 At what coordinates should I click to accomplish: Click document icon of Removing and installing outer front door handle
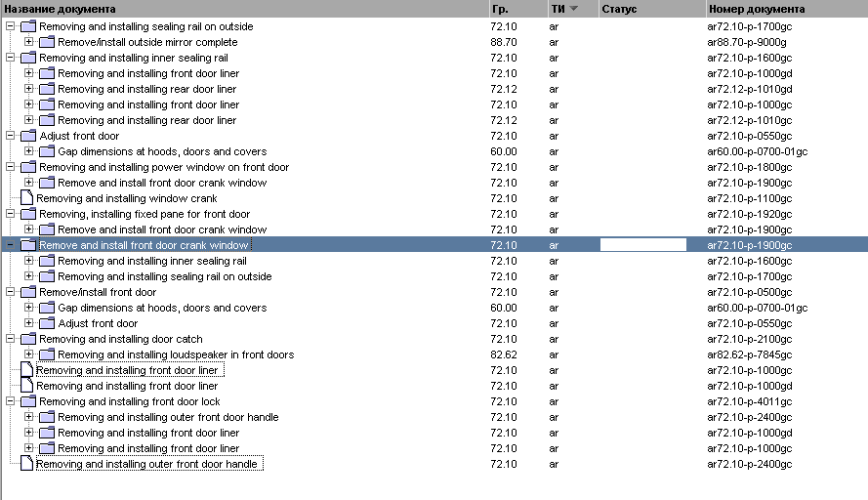pyautogui.click(x=26, y=464)
